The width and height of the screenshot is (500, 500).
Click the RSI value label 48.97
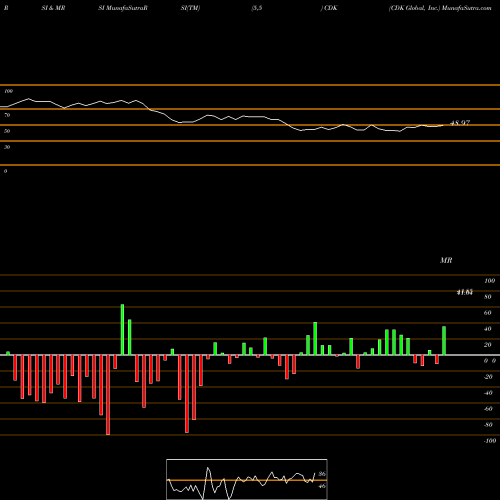click(x=460, y=123)
